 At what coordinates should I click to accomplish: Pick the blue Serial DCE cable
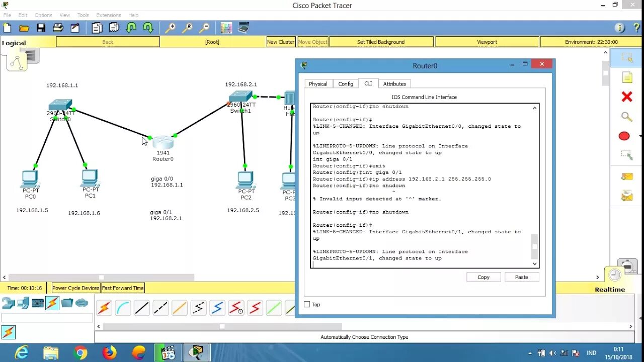click(x=217, y=308)
